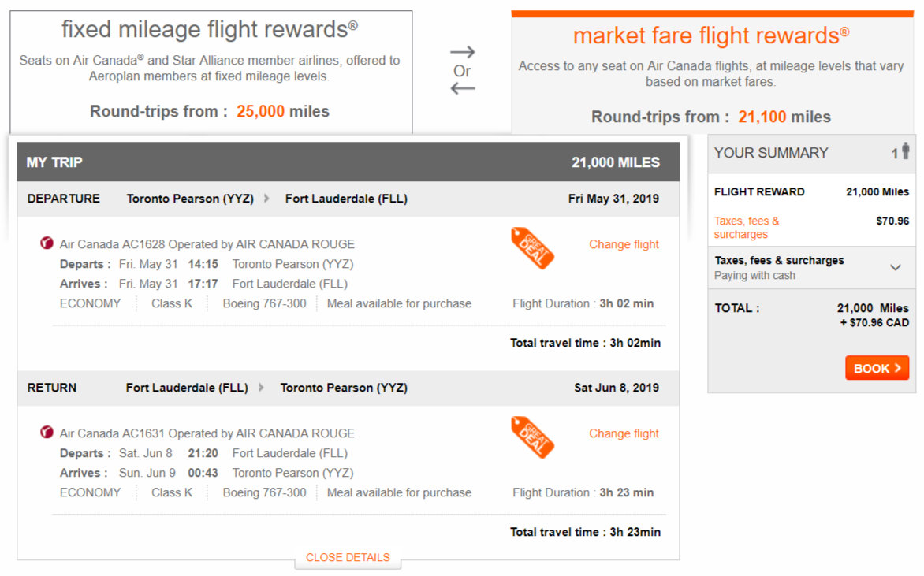
Task: Click the Air Canada logo beside flight AC1631
Action: click(49, 433)
